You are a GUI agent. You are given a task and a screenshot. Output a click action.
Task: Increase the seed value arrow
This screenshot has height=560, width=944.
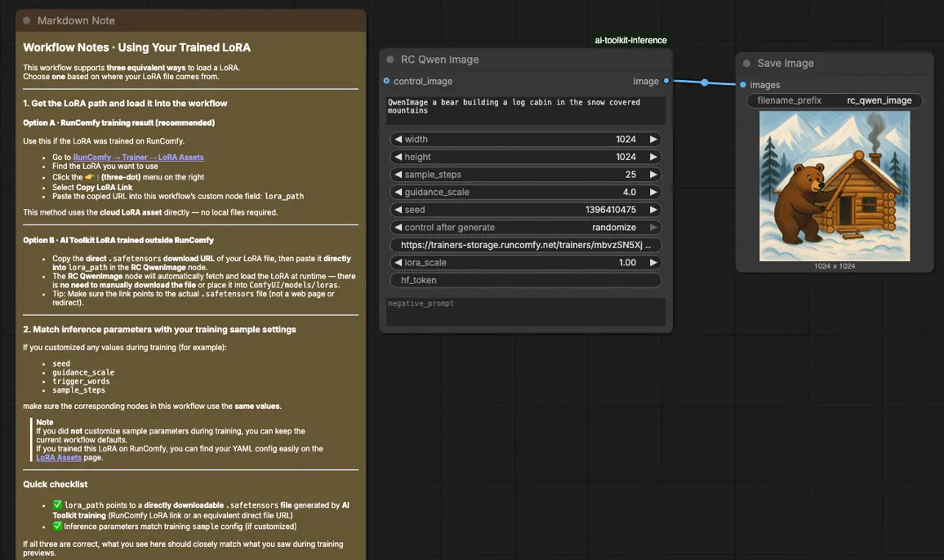coord(653,210)
